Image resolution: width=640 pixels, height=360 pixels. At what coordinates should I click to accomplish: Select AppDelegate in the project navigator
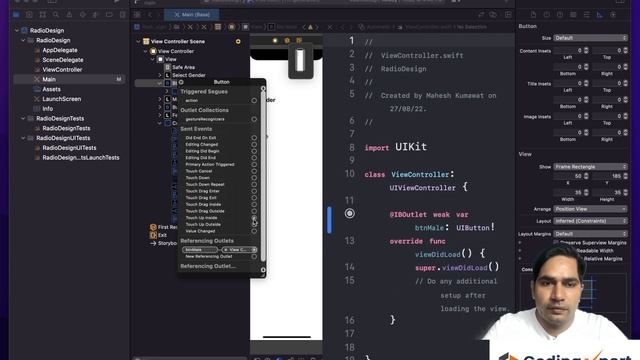[60, 50]
